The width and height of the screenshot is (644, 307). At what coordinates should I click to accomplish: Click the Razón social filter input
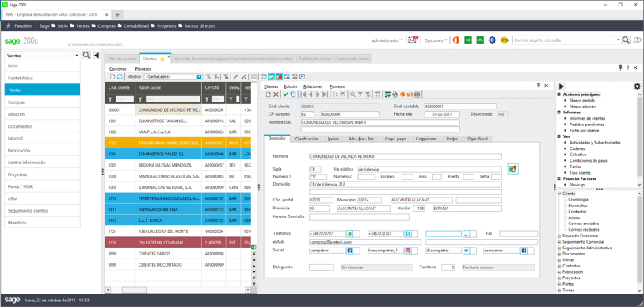[173, 99]
